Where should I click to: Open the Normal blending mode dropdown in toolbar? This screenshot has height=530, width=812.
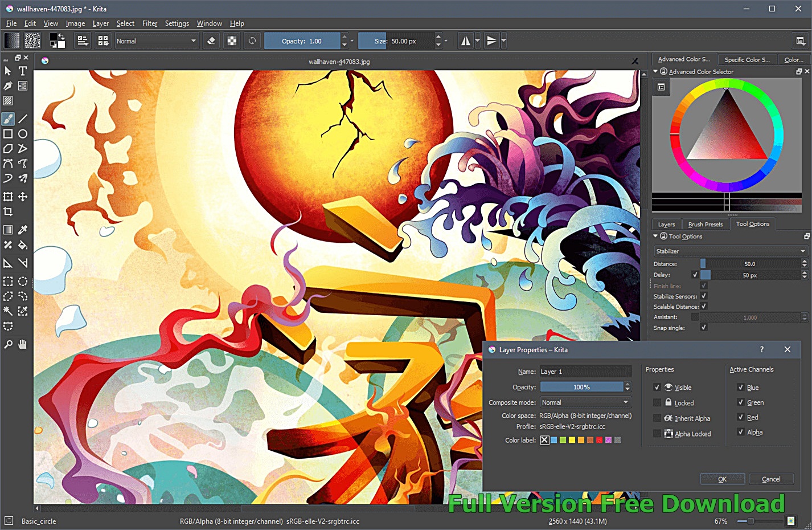[x=156, y=41]
